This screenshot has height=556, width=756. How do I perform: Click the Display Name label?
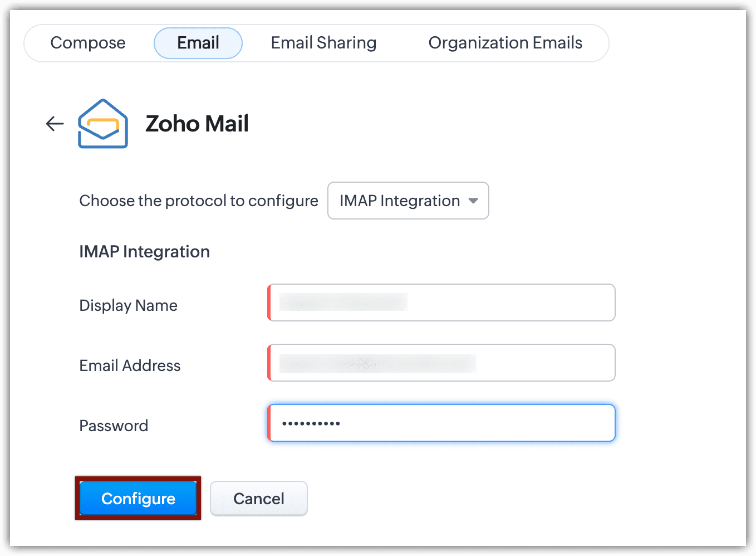tap(129, 305)
